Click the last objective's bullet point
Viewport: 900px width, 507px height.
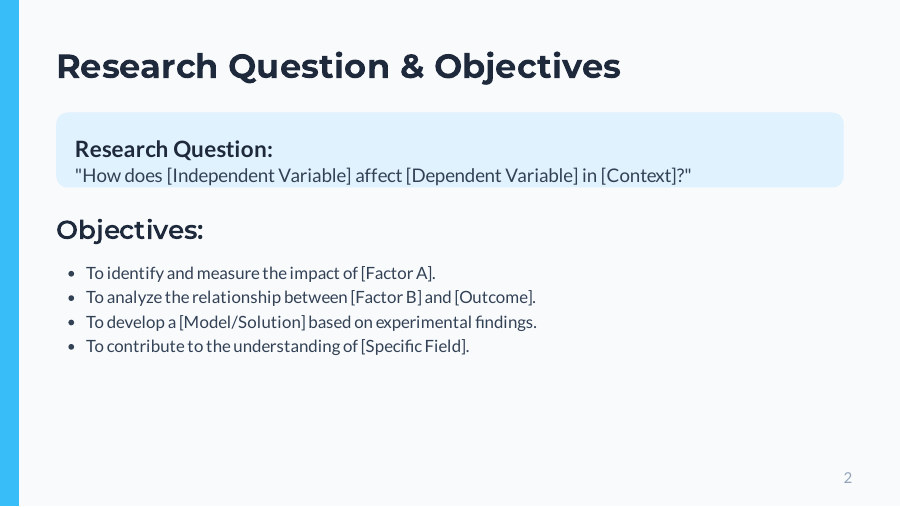coord(72,347)
